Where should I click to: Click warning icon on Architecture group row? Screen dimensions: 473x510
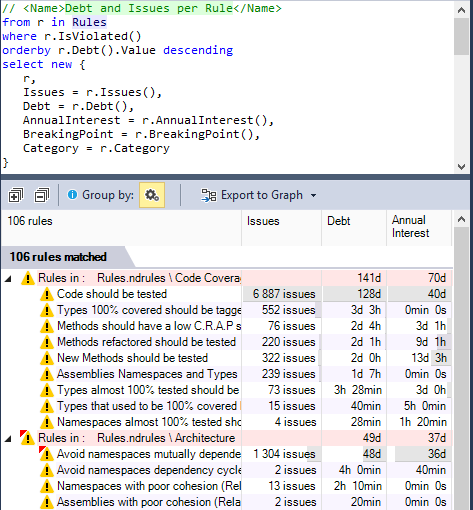click(27, 438)
